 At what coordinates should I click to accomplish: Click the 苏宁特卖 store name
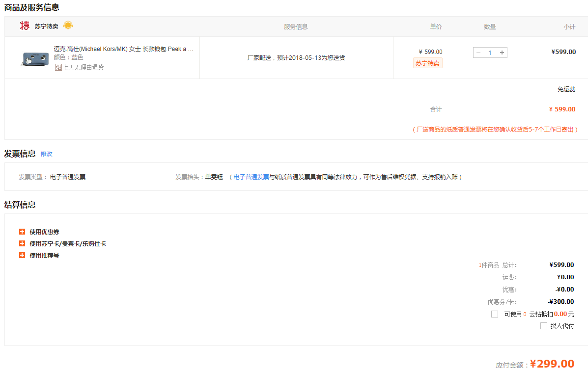point(47,26)
